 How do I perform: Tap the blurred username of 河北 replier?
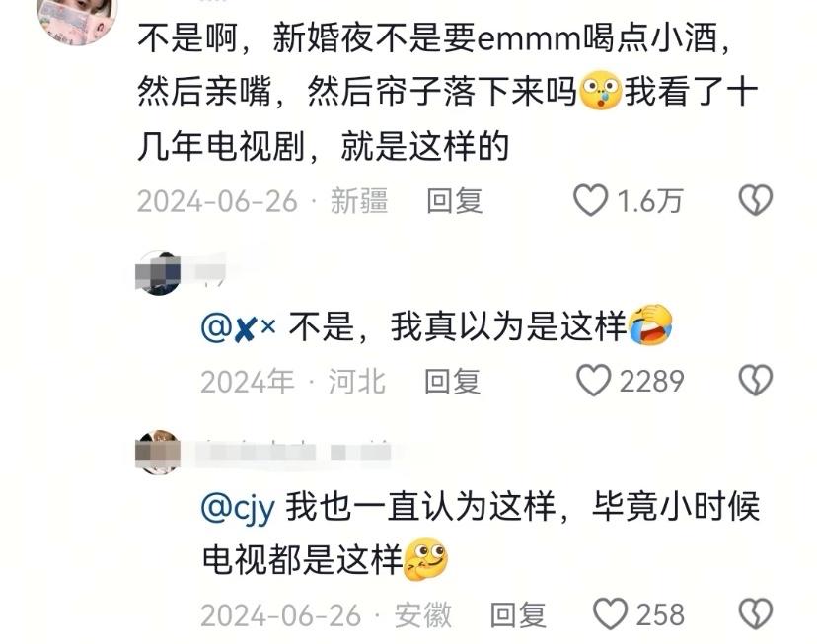point(210,272)
